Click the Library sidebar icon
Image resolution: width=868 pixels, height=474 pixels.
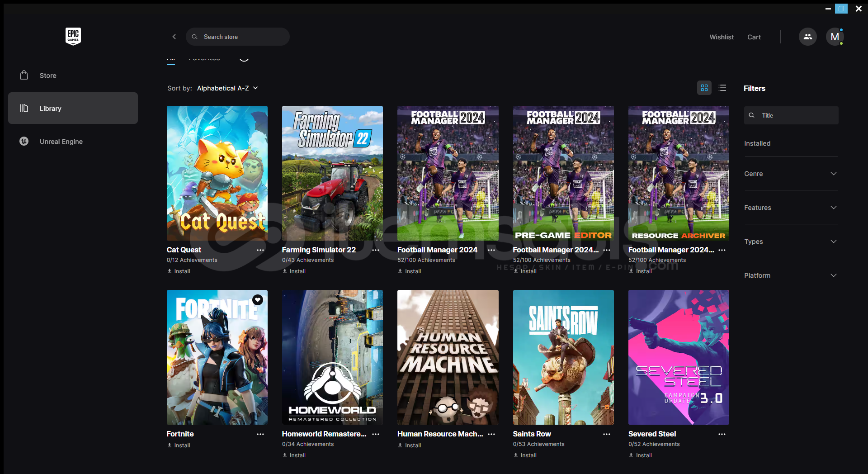coord(24,108)
